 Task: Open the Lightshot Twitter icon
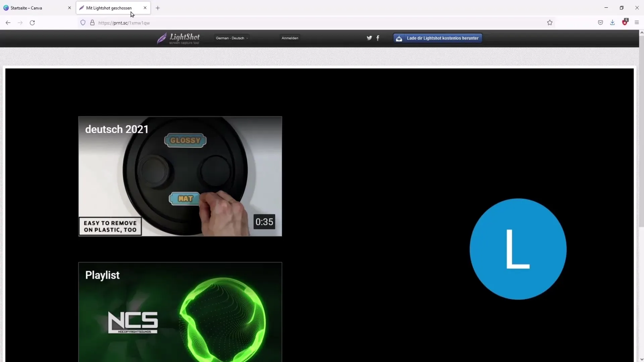coord(369,38)
